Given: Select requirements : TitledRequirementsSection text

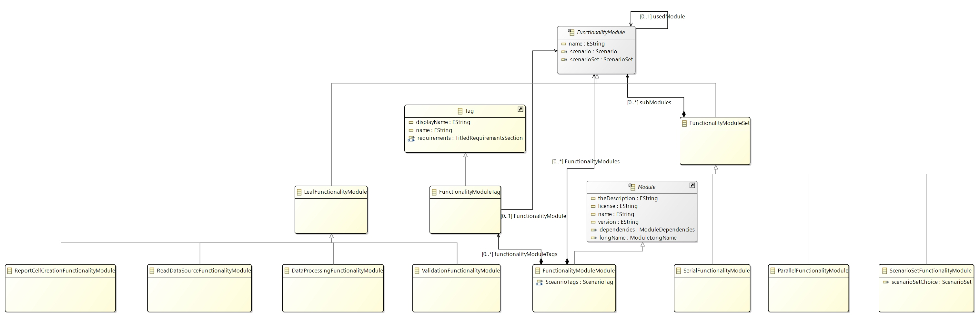Looking at the screenshot, I should [470, 138].
